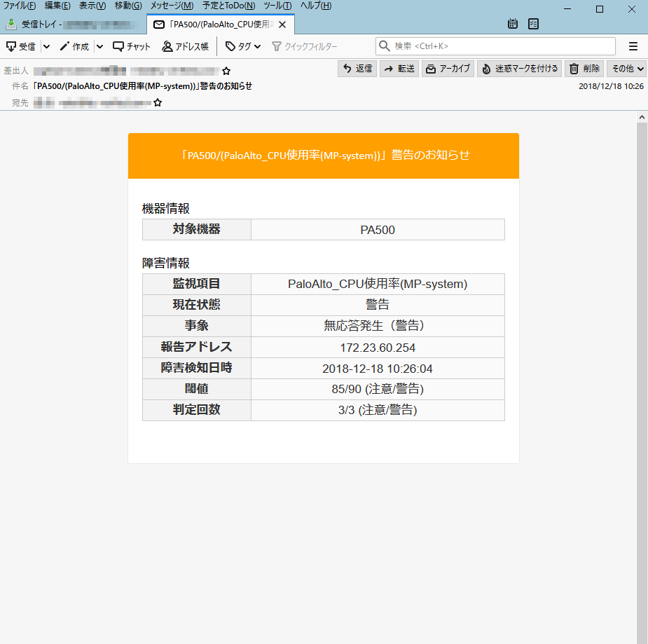Image resolution: width=648 pixels, height=644 pixels.
Task: Open the チャット (Chat) toolbar button
Action: 132,46
